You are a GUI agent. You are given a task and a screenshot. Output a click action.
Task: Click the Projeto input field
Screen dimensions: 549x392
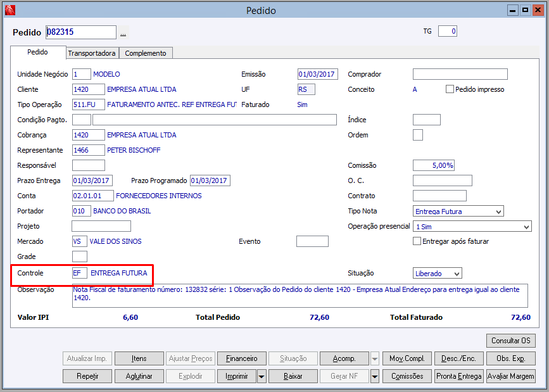(x=101, y=226)
